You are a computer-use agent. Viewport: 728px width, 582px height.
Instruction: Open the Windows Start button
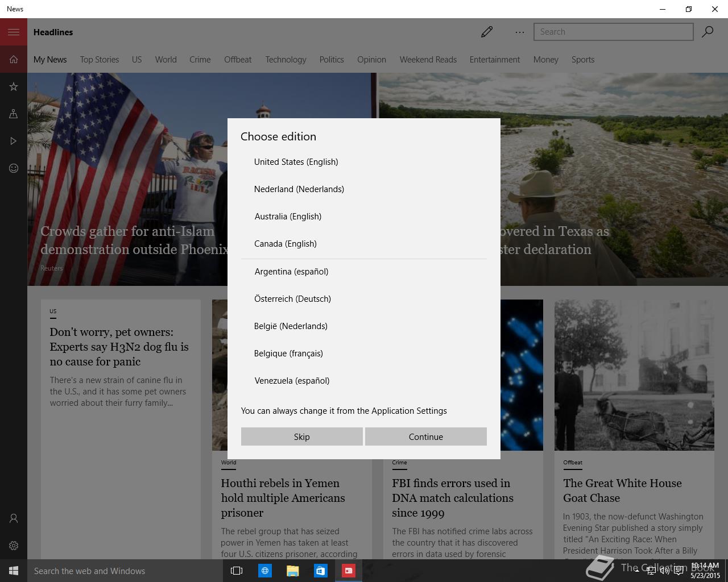14,571
